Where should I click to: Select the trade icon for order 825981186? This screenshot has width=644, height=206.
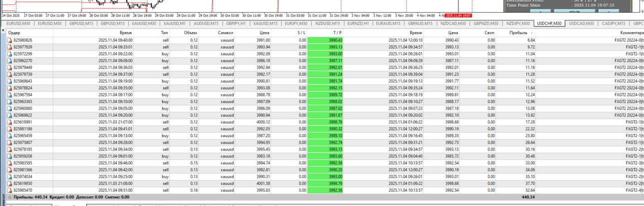pos(9,129)
